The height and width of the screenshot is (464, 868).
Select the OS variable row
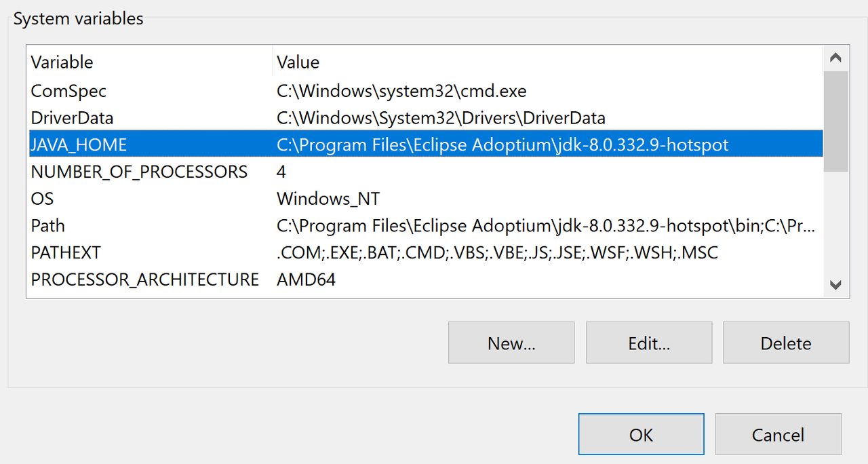coord(42,199)
